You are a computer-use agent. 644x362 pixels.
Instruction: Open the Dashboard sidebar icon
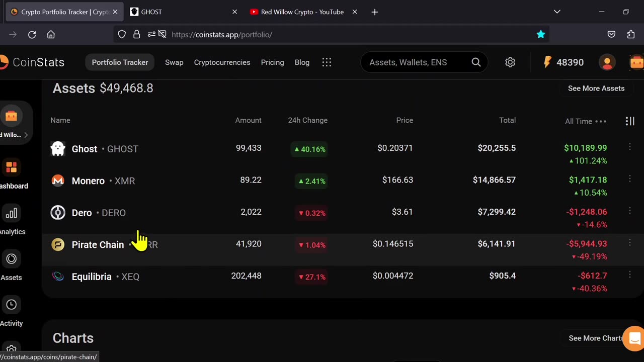(x=11, y=167)
